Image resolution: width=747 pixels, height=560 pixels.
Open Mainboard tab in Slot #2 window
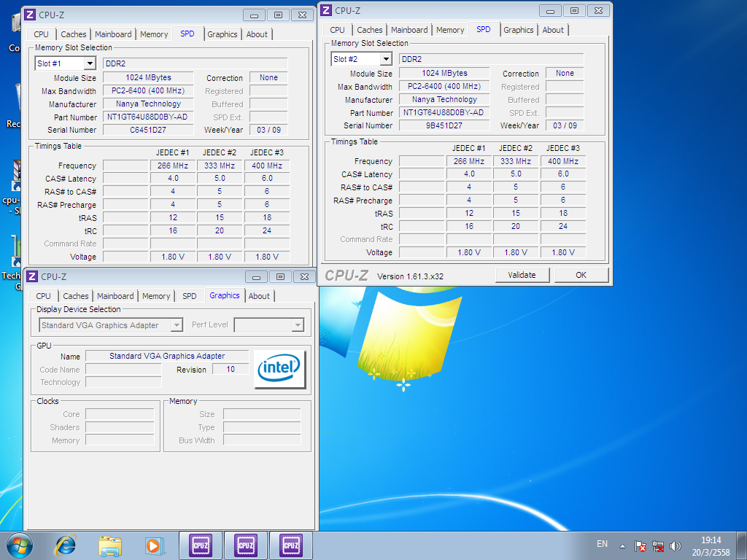coord(409,30)
